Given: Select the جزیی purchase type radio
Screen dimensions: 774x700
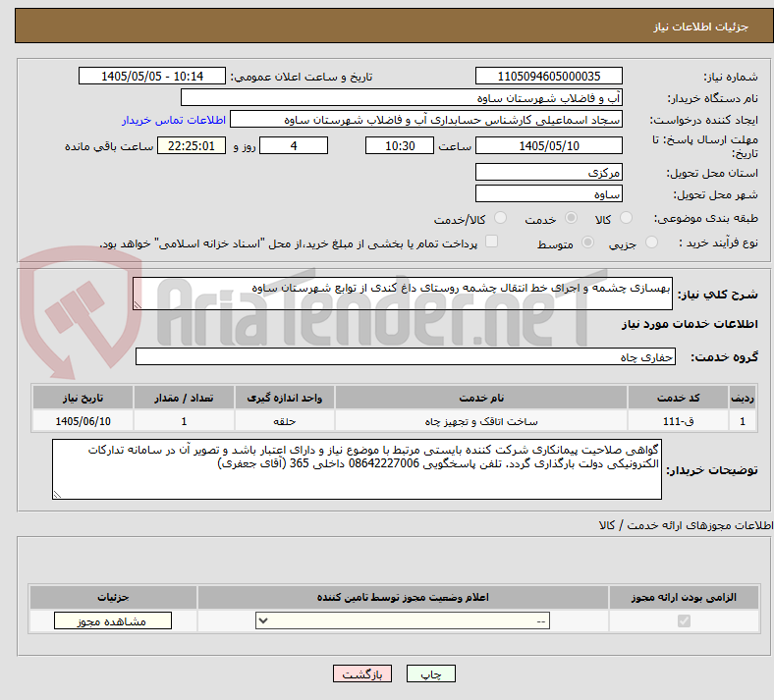Looking at the screenshot, I should (x=651, y=242).
